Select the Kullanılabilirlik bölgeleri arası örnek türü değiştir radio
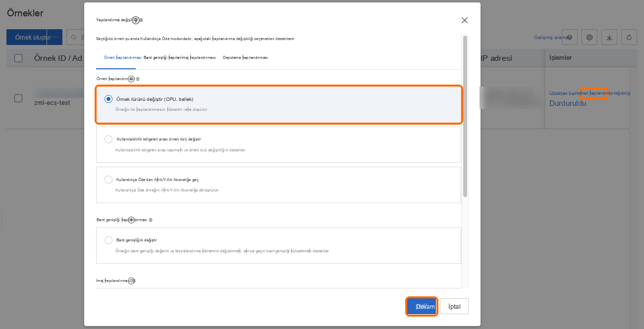This screenshot has width=644, height=329. pos(108,139)
